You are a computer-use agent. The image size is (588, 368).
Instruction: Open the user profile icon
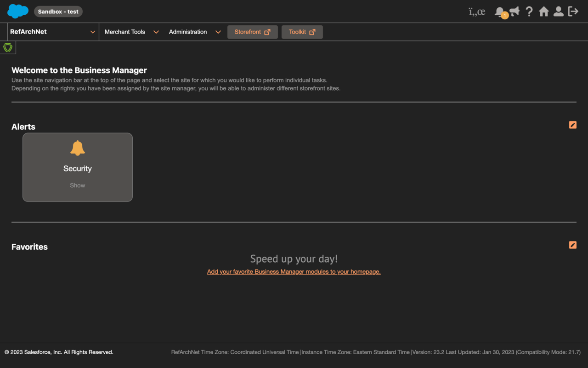[559, 11]
